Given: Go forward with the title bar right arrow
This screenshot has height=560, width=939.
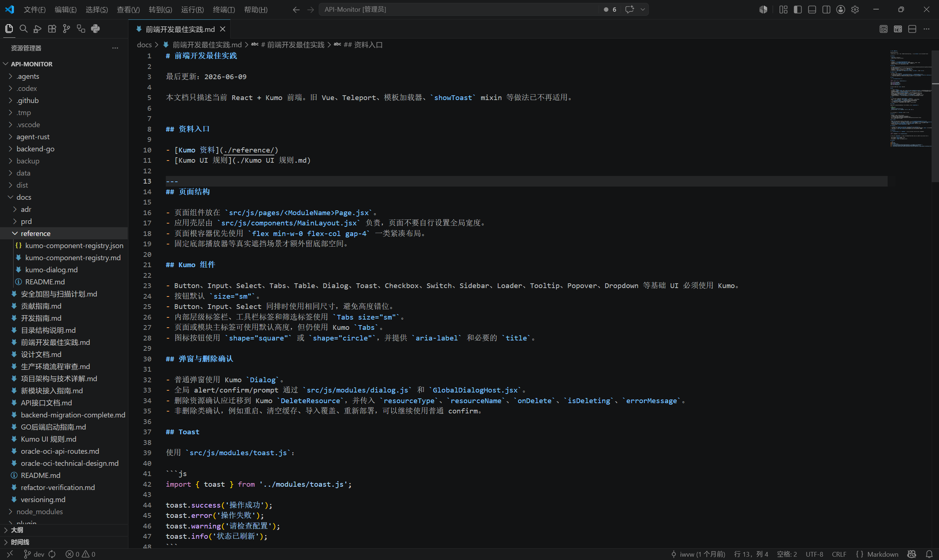Looking at the screenshot, I should [310, 10].
